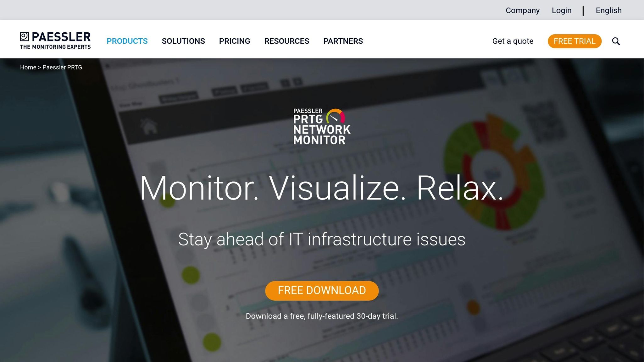
Task: Open the search icon
Action: [616, 41]
